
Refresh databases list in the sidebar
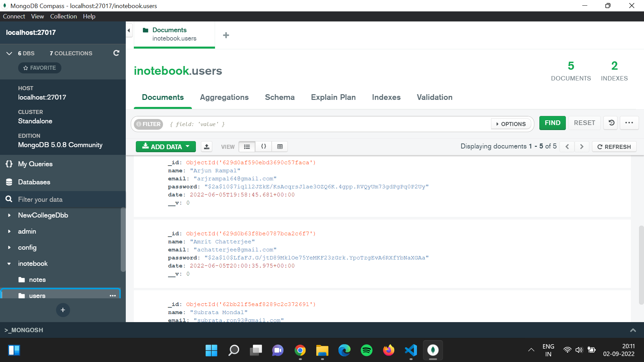tap(116, 53)
